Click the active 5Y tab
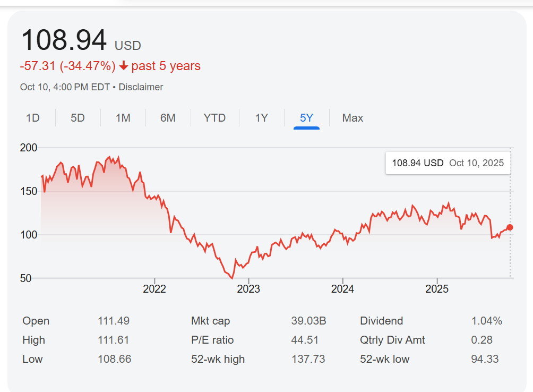The image size is (533, 392). pyautogui.click(x=306, y=118)
